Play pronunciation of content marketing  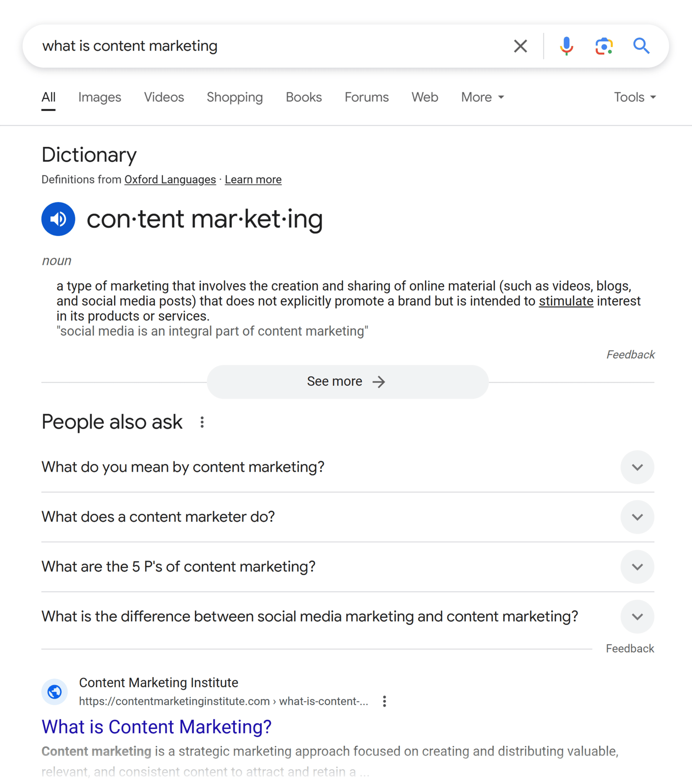(58, 219)
